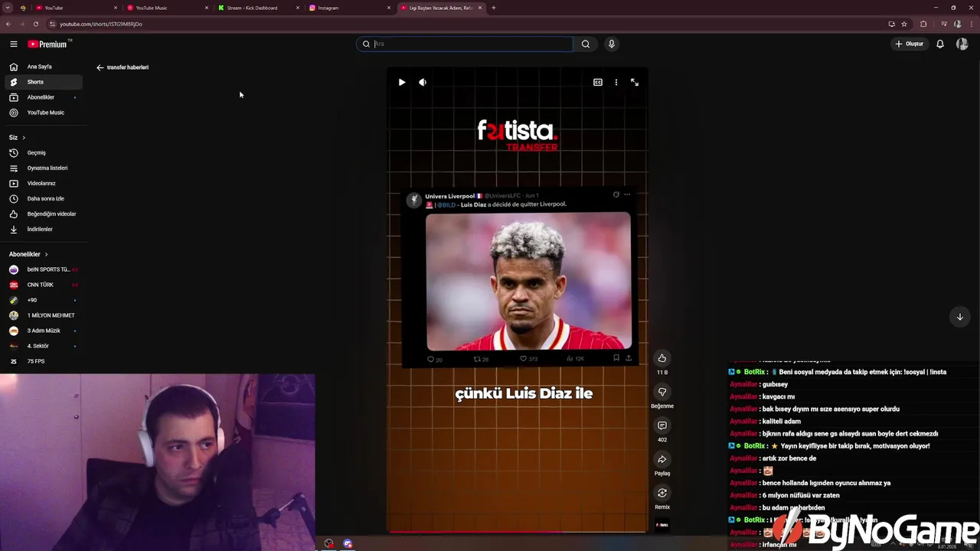Image resolution: width=980 pixels, height=551 pixels.
Task: Remix this Short
Action: point(662,493)
